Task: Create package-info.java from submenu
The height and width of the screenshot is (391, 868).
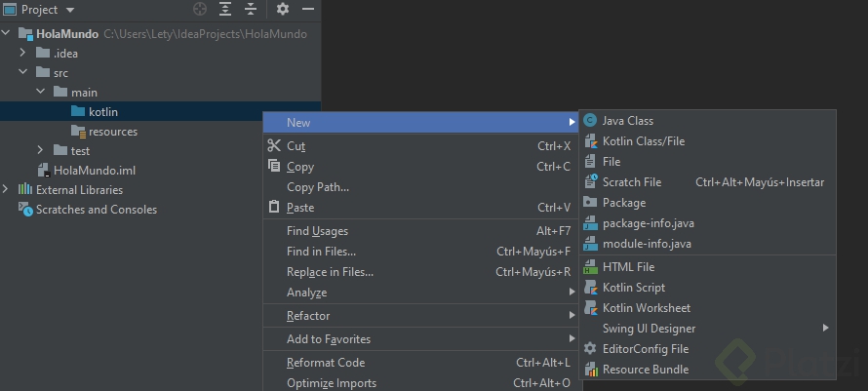Action: 707,223
